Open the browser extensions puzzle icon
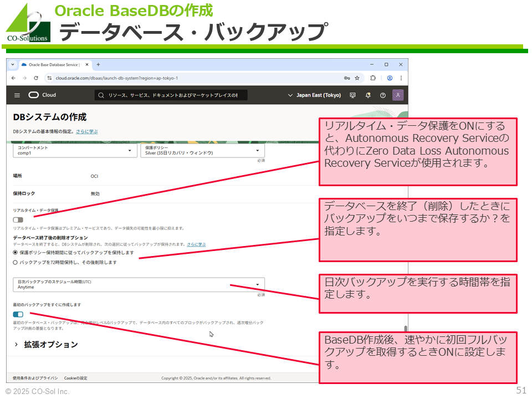The image size is (532, 399). 373,78
